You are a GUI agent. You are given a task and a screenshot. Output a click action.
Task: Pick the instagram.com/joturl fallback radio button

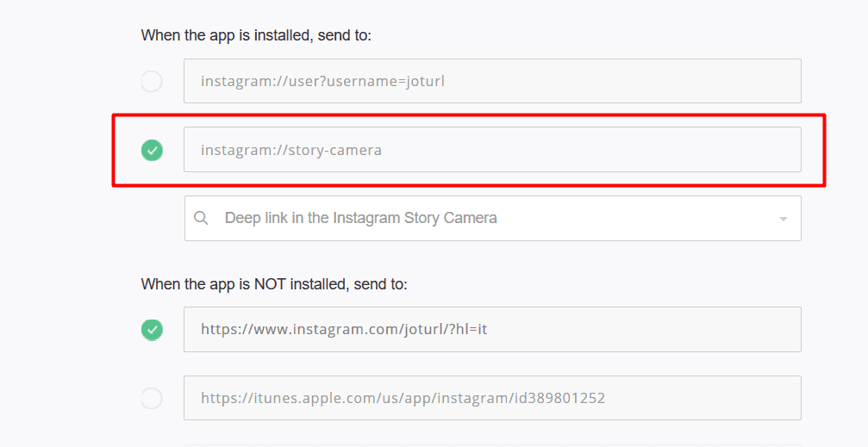pos(152,330)
